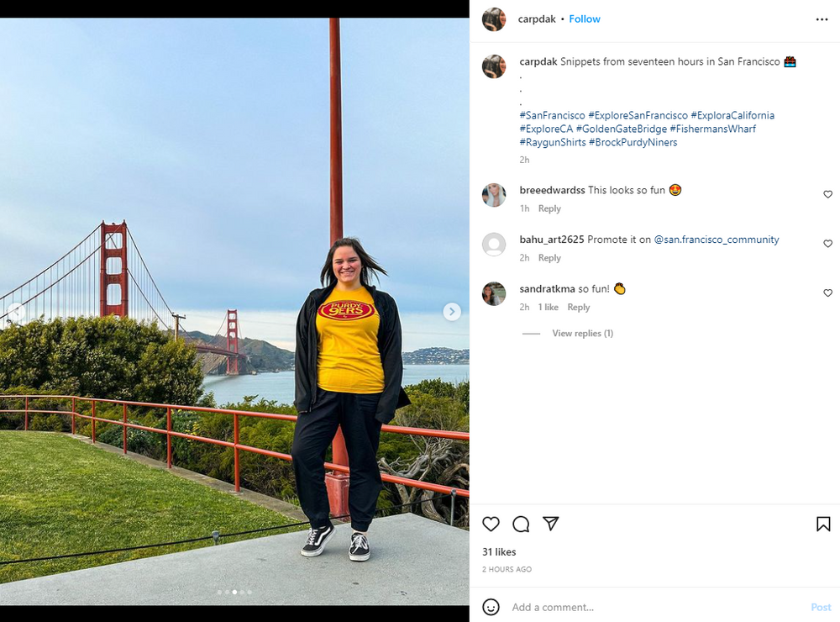The height and width of the screenshot is (622, 840).
Task: Open emoji picker smiley icon
Action: 491,607
